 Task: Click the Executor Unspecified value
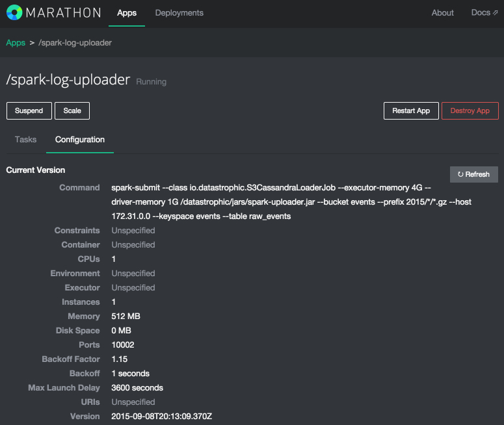pos(133,287)
